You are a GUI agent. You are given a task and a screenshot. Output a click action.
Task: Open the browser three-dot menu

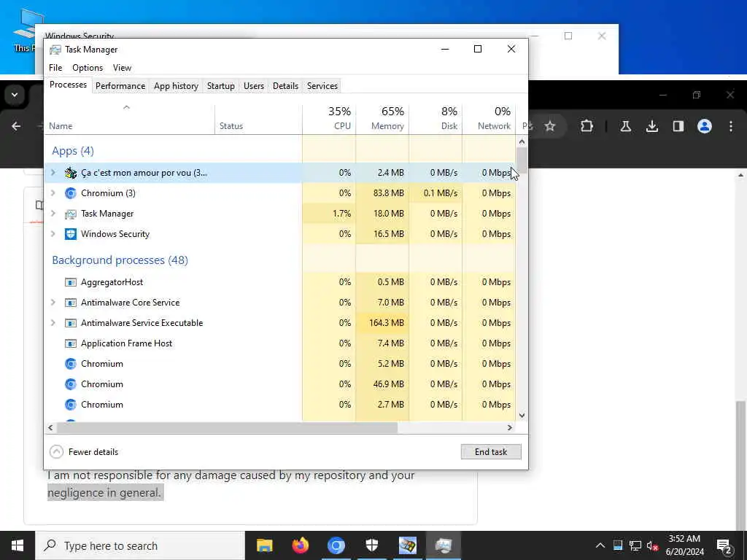(731, 126)
